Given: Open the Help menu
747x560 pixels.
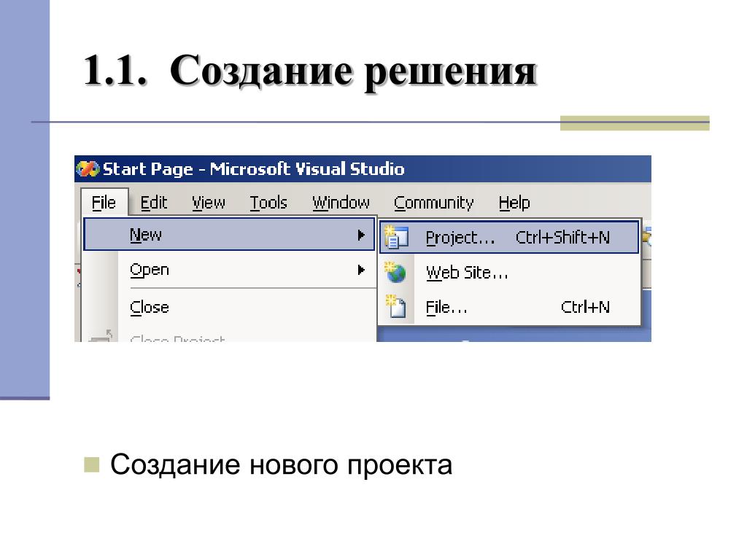Looking at the screenshot, I should [x=514, y=203].
